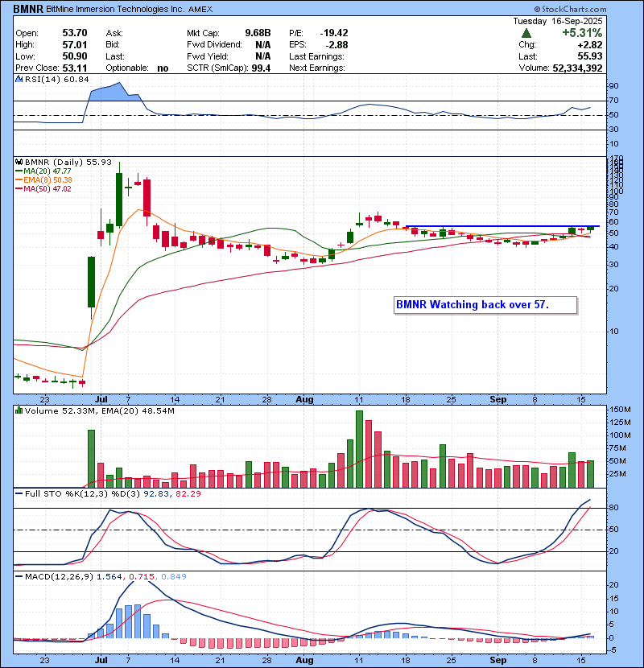Screen dimensions: 644x668
Task: Click the Next Earnings label
Action: 316,68
